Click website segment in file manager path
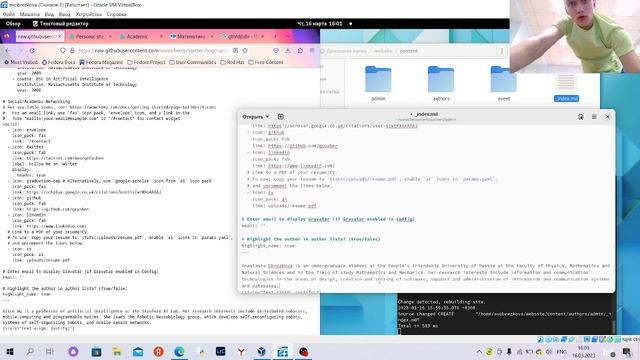 coord(383,51)
